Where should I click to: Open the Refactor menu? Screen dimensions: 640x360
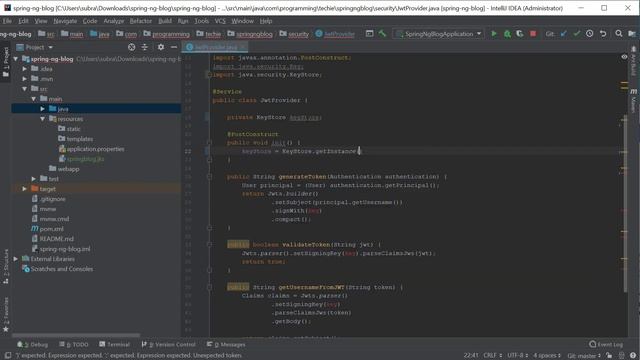point(141,21)
